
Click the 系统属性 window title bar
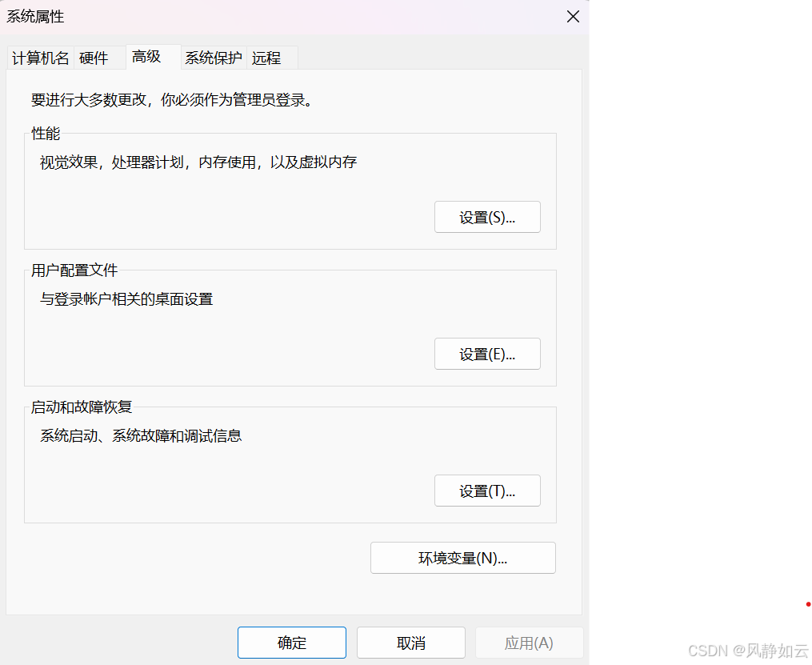pos(240,17)
